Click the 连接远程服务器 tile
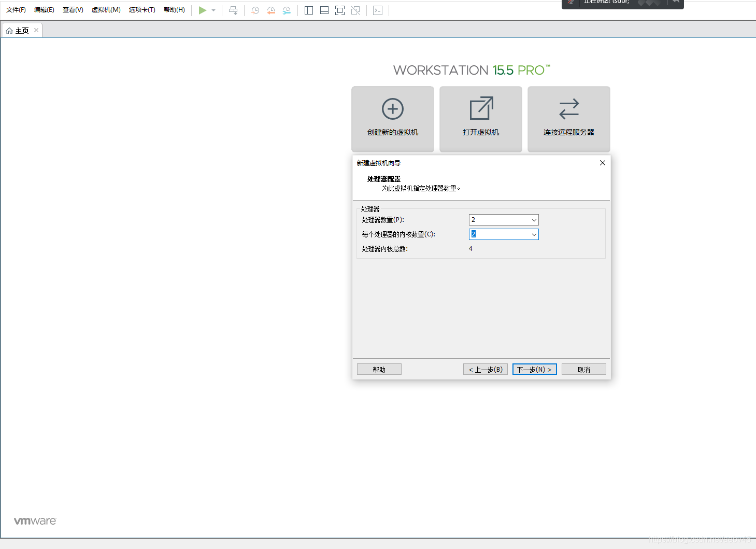The image size is (756, 549). click(569, 119)
